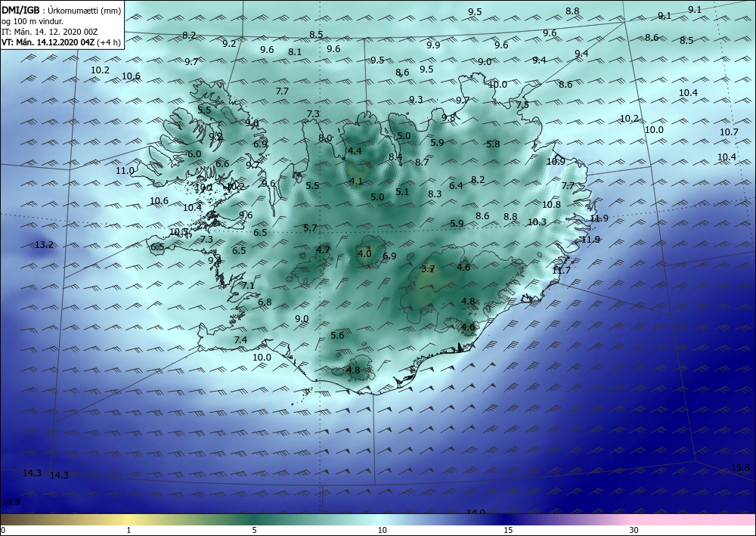
Task: Select the 9.8 value on the map
Action: (448, 117)
